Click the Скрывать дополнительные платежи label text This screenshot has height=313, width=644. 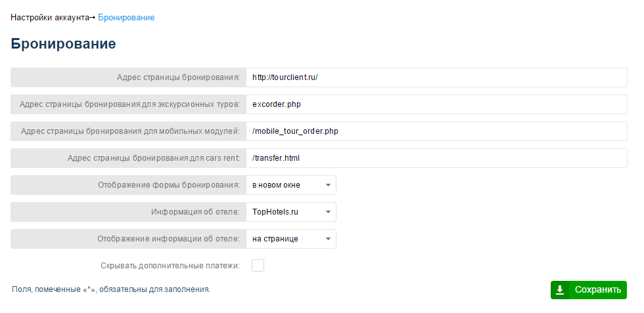(x=170, y=265)
